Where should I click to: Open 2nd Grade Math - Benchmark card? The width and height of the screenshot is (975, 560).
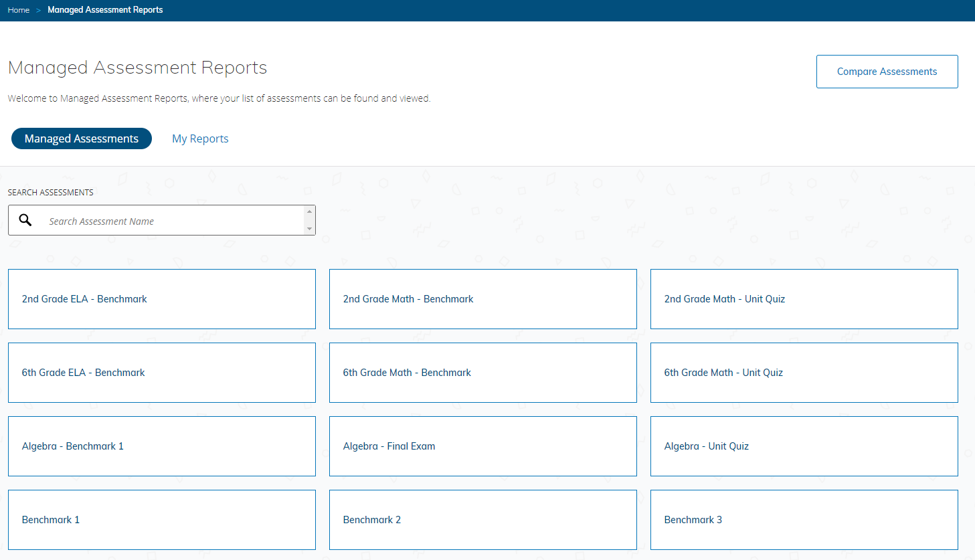[x=482, y=299]
